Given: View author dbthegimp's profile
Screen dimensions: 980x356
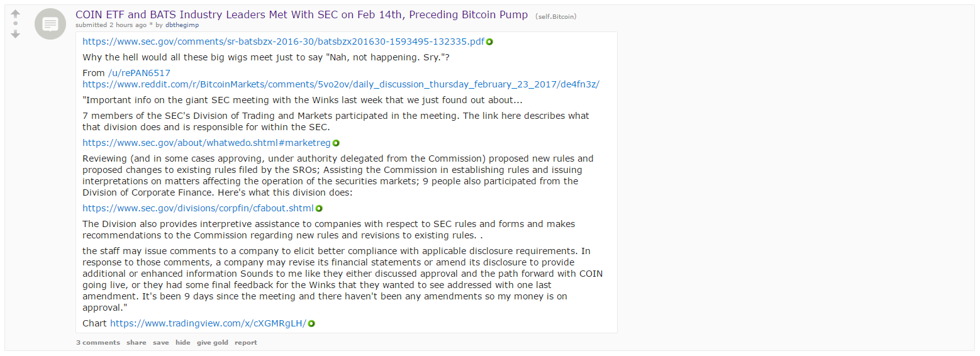Looking at the screenshot, I should [182, 25].
